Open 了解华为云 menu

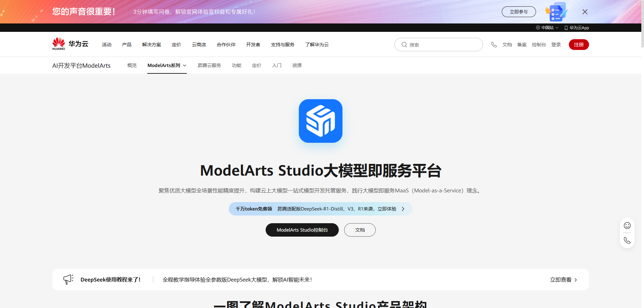click(x=317, y=45)
